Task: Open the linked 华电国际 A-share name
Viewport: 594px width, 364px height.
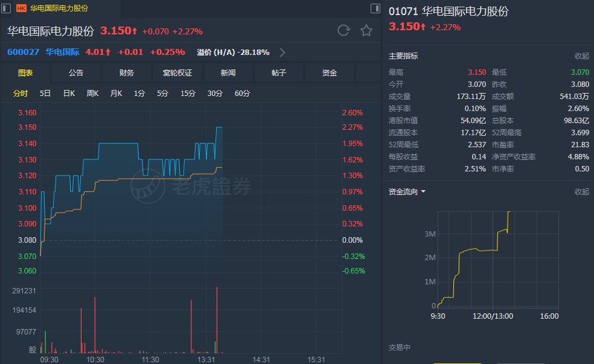Action: pyautogui.click(x=62, y=52)
